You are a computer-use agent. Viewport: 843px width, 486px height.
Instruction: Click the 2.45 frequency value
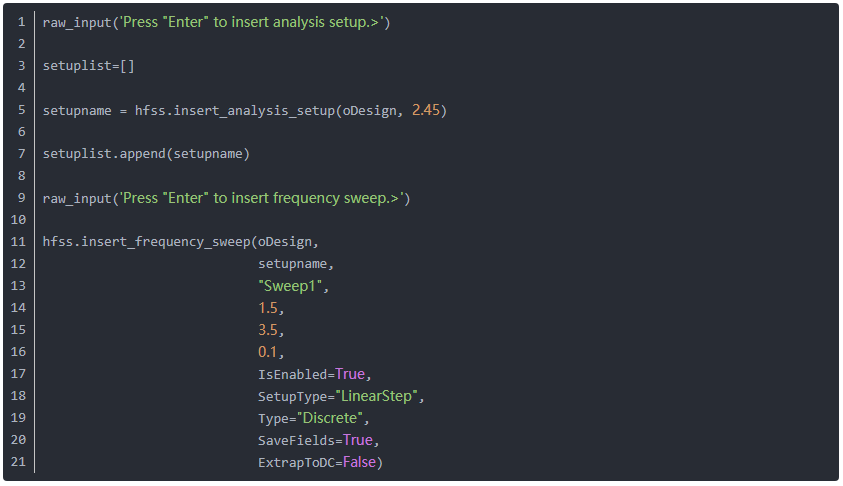click(425, 110)
